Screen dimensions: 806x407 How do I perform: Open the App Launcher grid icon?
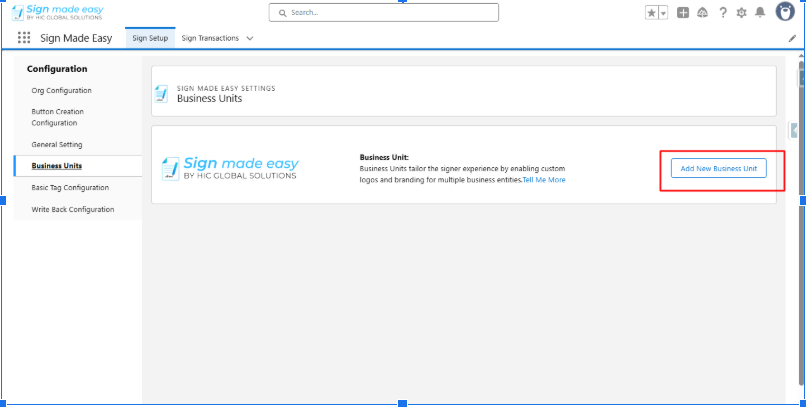(24, 38)
